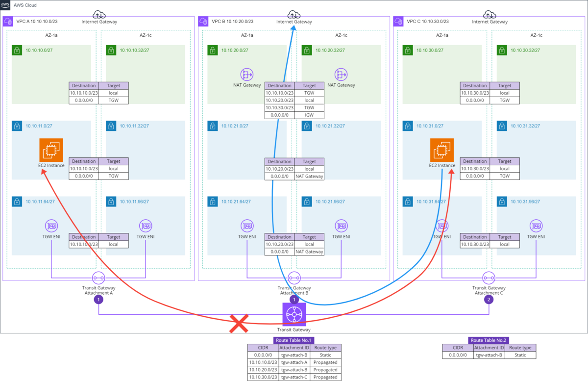Click the 'tgw-attach-A' cell
The image size is (588, 381).
[294, 362]
